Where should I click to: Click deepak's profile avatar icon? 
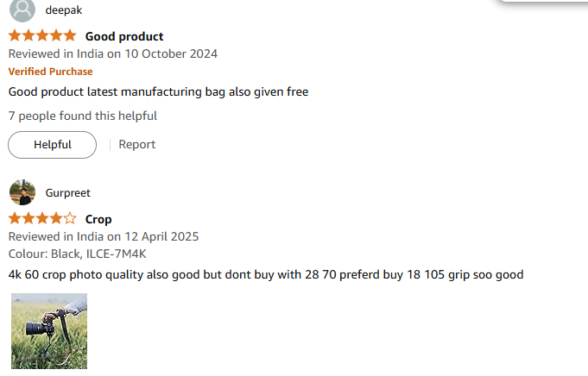coord(22,9)
